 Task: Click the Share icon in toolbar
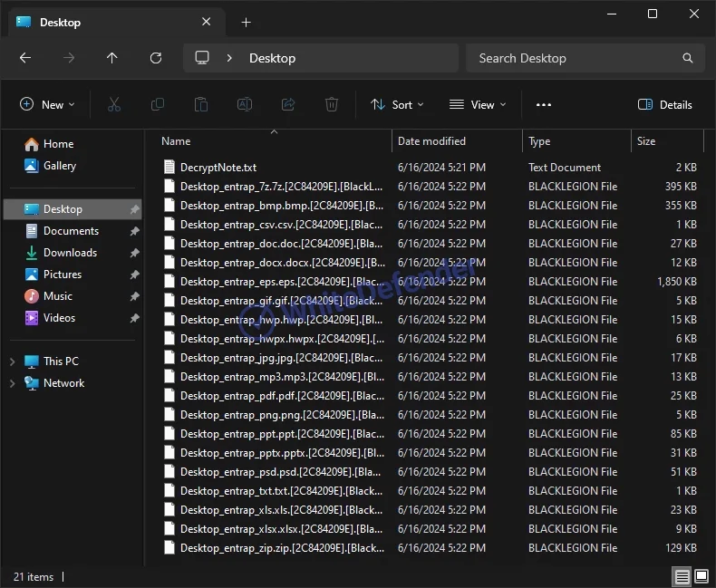click(288, 105)
